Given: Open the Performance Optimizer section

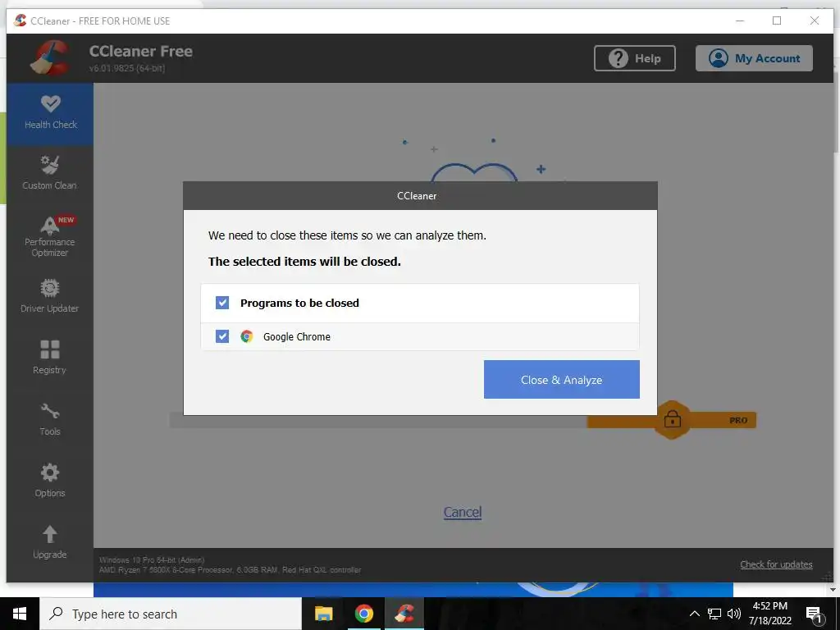Looking at the screenshot, I should coord(50,235).
